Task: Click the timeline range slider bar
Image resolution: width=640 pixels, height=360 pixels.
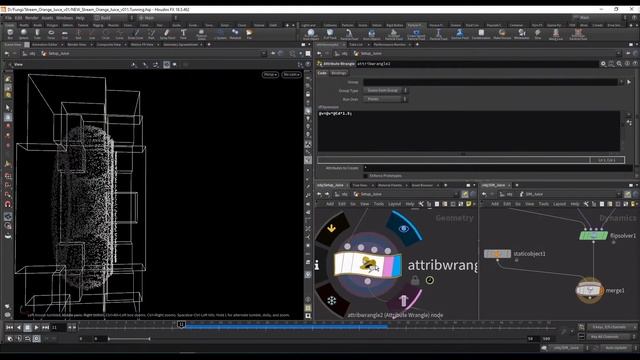Action: pos(129,339)
